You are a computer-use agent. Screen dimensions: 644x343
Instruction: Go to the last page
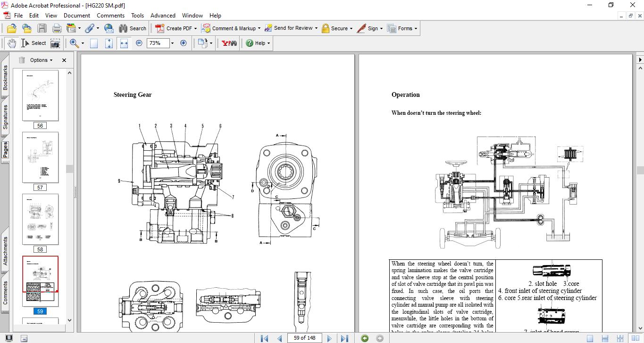[x=344, y=338]
